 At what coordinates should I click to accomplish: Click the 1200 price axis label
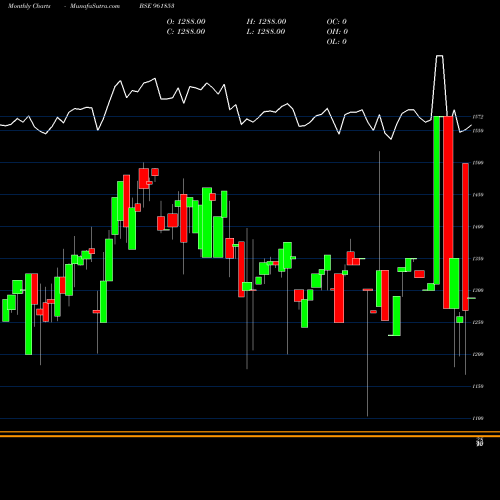click(x=478, y=354)
